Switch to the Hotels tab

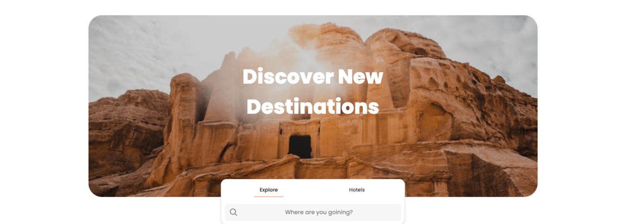click(x=357, y=190)
